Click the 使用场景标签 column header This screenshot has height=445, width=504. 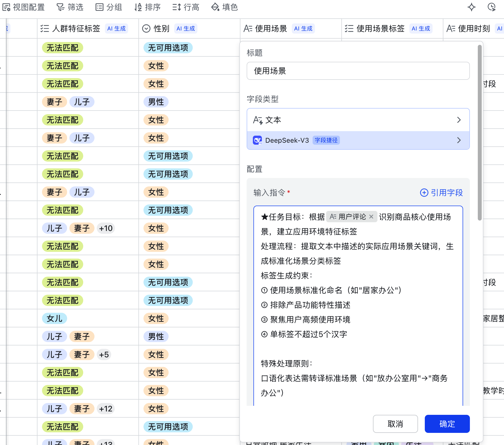pyautogui.click(x=392, y=28)
